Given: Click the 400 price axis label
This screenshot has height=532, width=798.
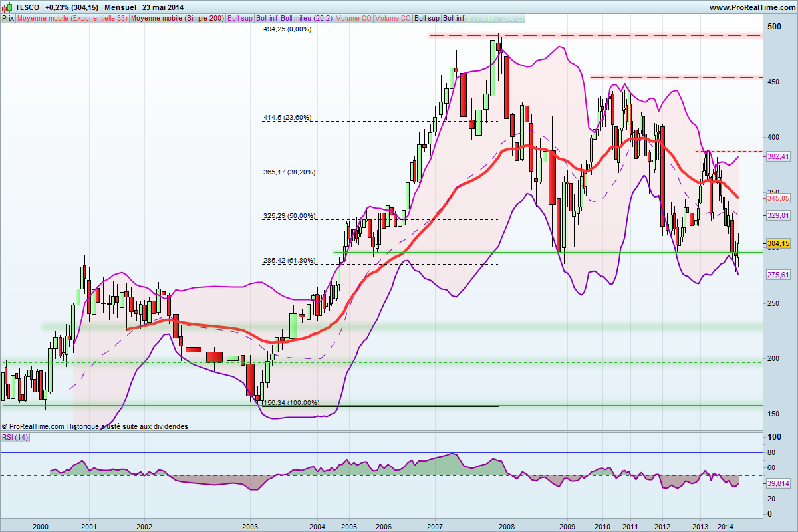Looking at the screenshot, I should tap(774, 137).
